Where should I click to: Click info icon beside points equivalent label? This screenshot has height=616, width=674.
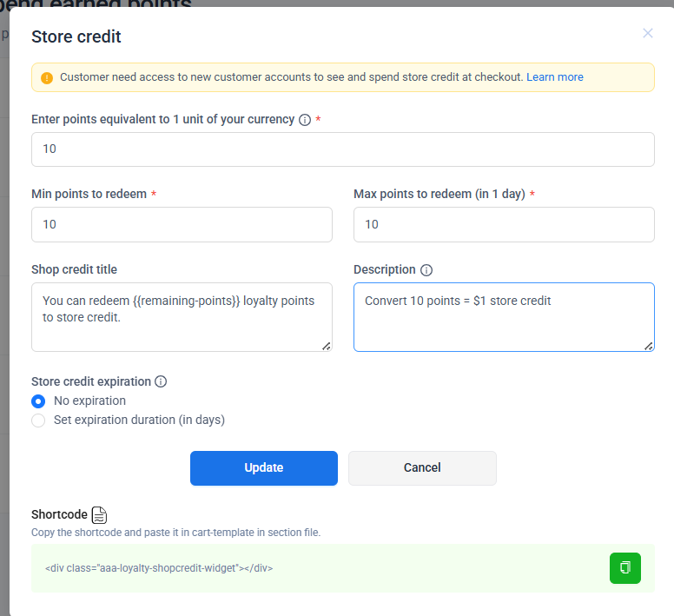(305, 120)
